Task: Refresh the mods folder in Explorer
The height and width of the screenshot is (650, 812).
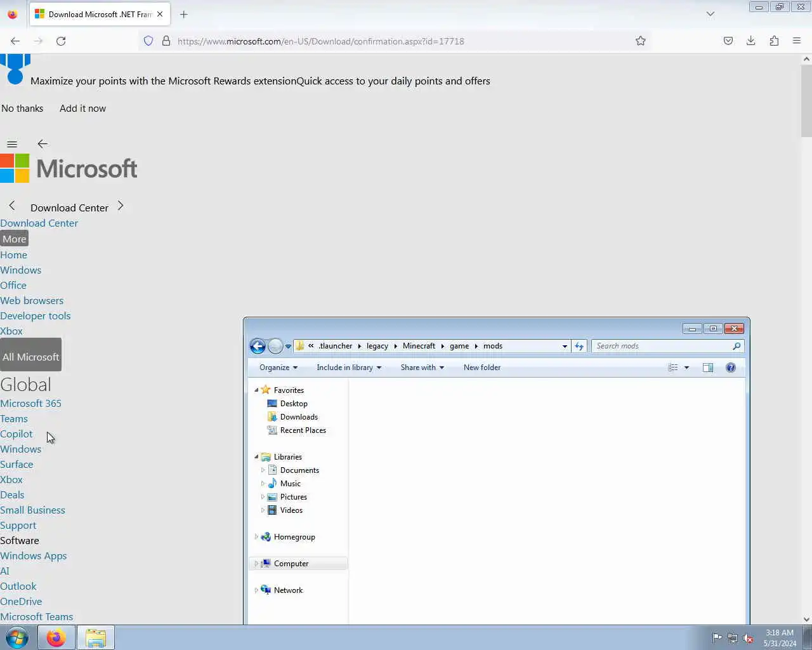Action: pyautogui.click(x=579, y=346)
